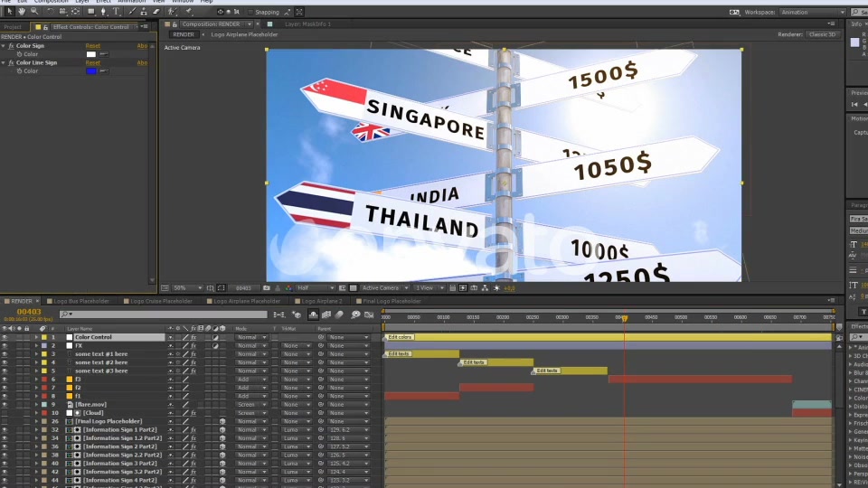This screenshot has height=488, width=868.
Task: Select the Rotation tool
Action: (50, 11)
